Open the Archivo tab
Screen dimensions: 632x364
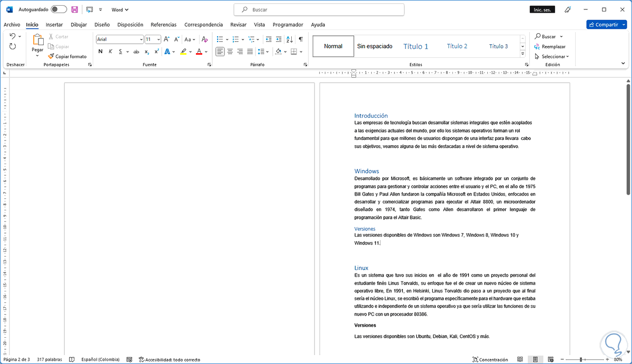tap(12, 24)
